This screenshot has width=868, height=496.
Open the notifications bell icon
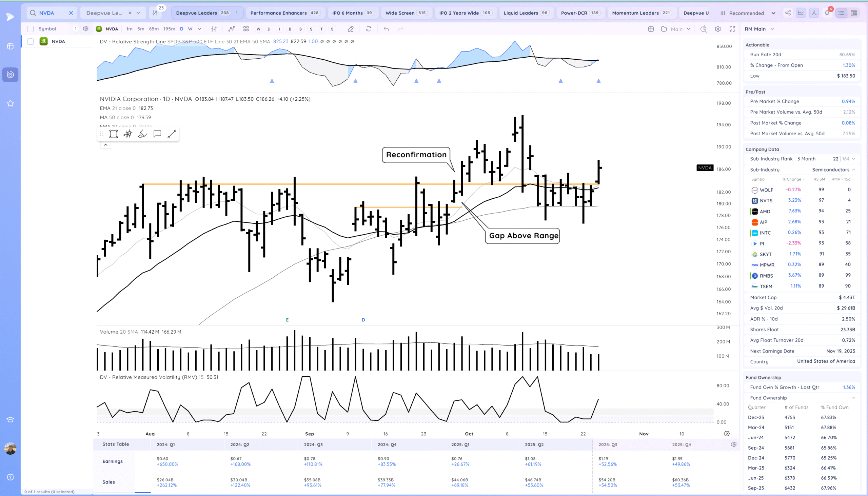827,13
